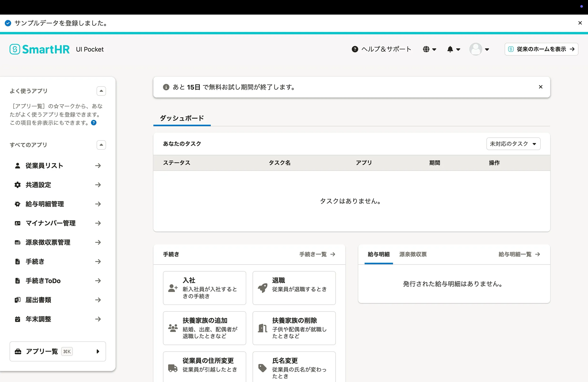Open the 未対応のタスク filter dropdown
Viewport: 588px width, 382px height.
click(x=513, y=144)
